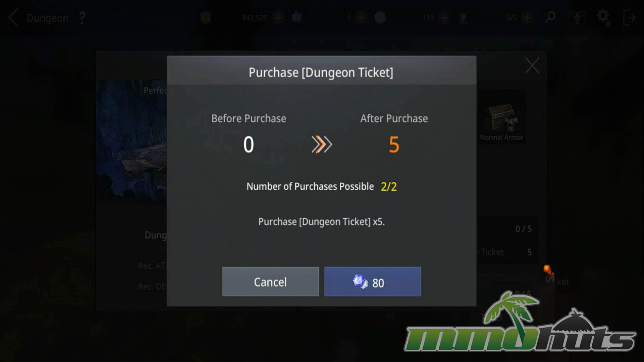Add gold with the plus beside 843,525

pos(278,17)
